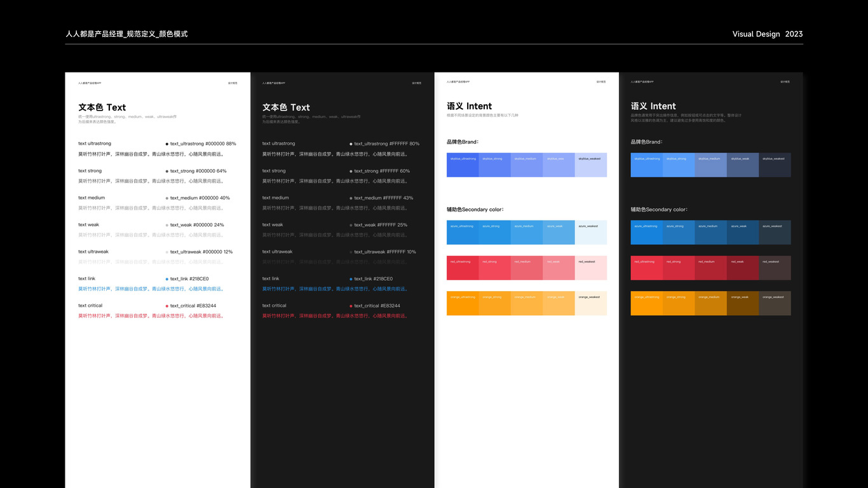Click blue link sample sentence in light Text panel
This screenshot has width=868, height=488.
click(151, 288)
